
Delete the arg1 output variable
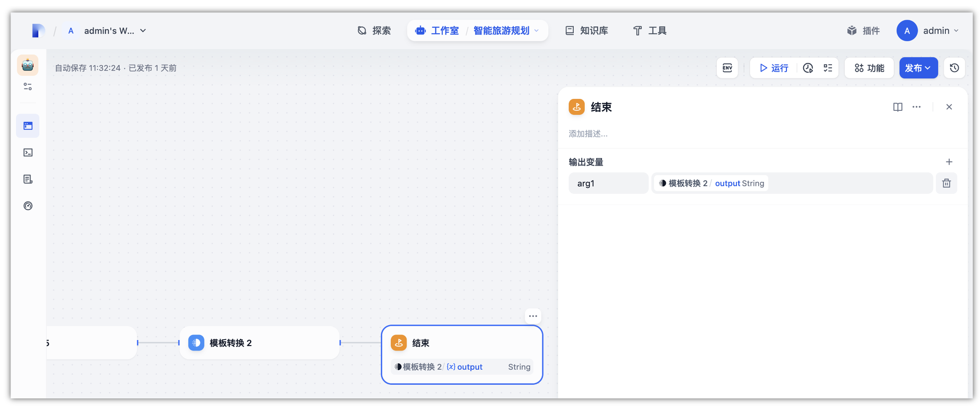pyautogui.click(x=946, y=183)
